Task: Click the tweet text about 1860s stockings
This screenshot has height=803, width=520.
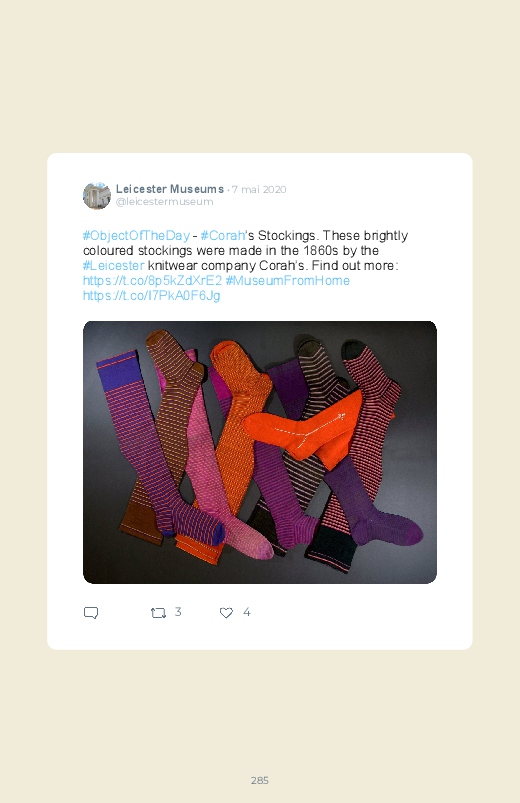Action: pos(245,265)
